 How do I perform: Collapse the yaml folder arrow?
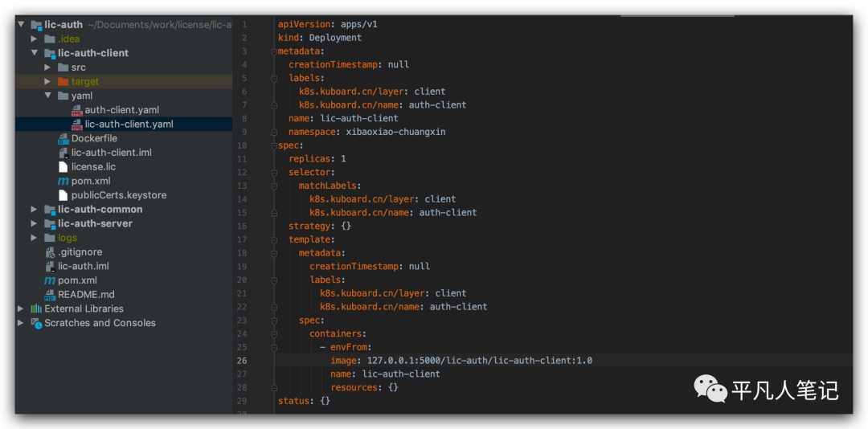point(48,96)
